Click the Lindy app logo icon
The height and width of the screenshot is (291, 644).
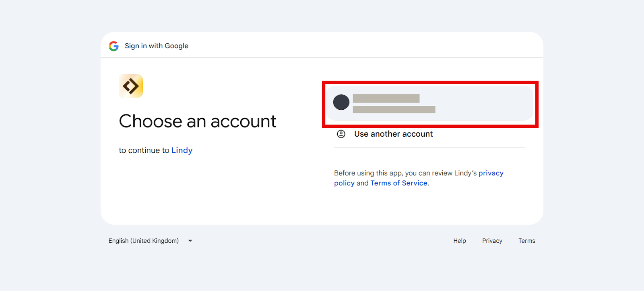click(131, 86)
